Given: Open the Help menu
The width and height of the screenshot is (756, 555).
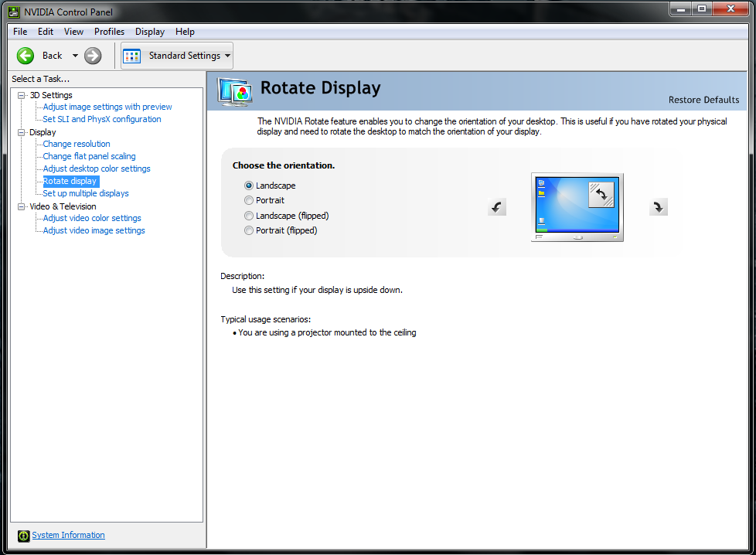Looking at the screenshot, I should 186,32.
